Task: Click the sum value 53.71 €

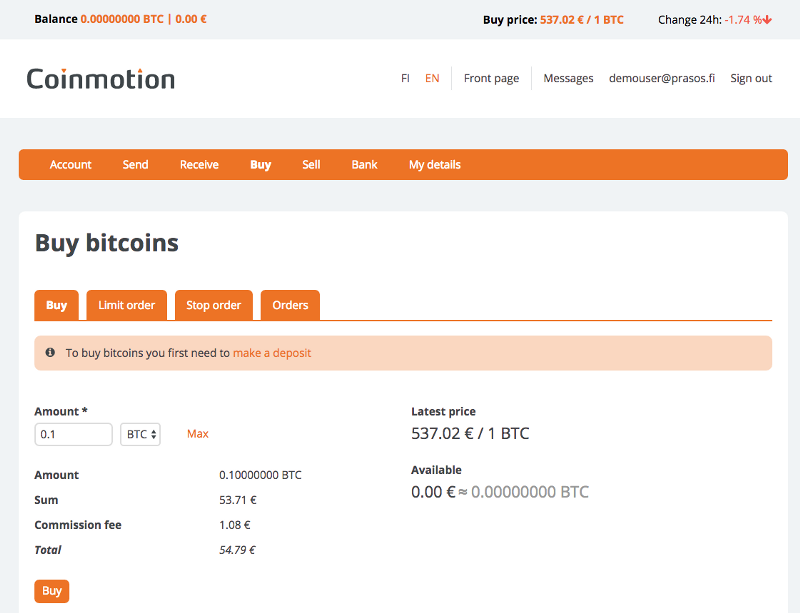Action: (x=238, y=500)
